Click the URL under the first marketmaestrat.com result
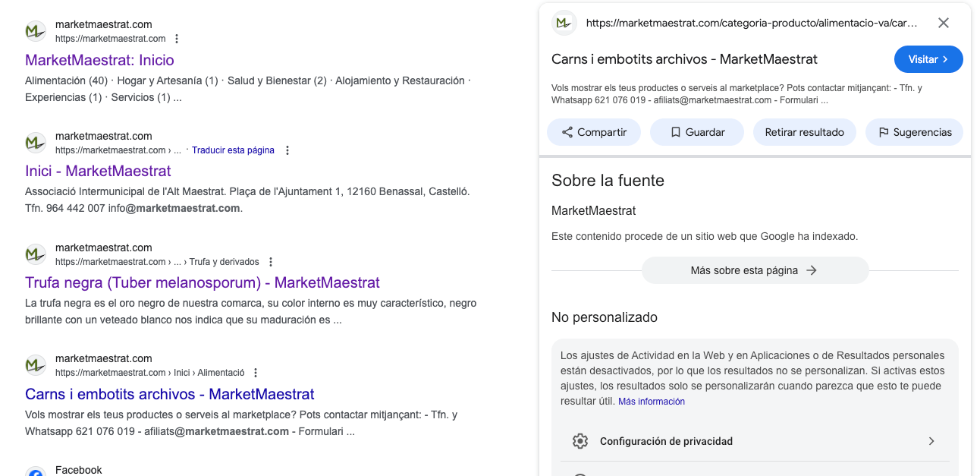This screenshot has height=476, width=980. click(x=111, y=39)
